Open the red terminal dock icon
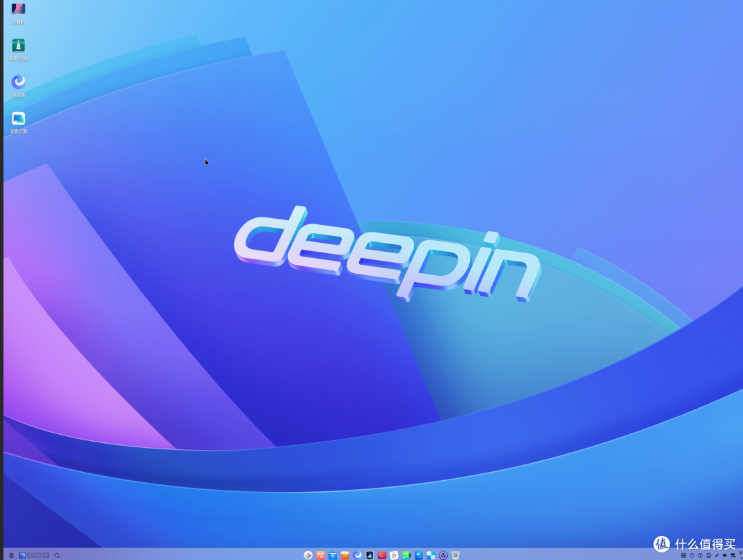 click(x=382, y=555)
